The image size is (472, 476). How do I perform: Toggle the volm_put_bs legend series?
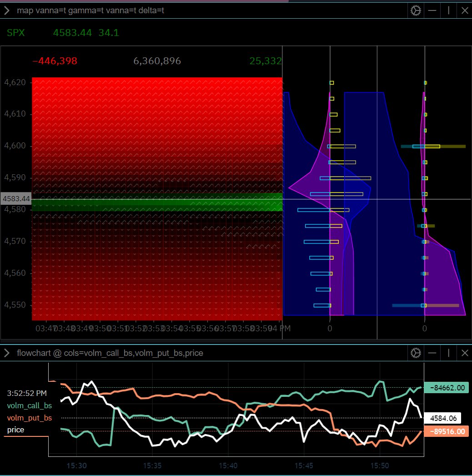point(30,418)
